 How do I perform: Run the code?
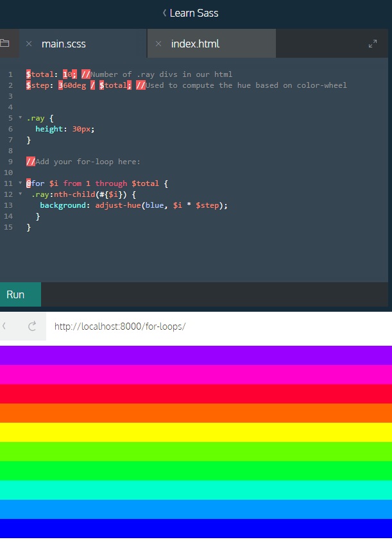[x=21, y=294]
